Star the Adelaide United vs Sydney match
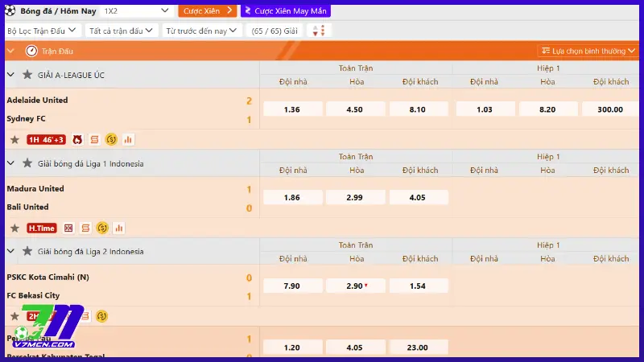Viewport: 644px width, 362px height. [14, 139]
